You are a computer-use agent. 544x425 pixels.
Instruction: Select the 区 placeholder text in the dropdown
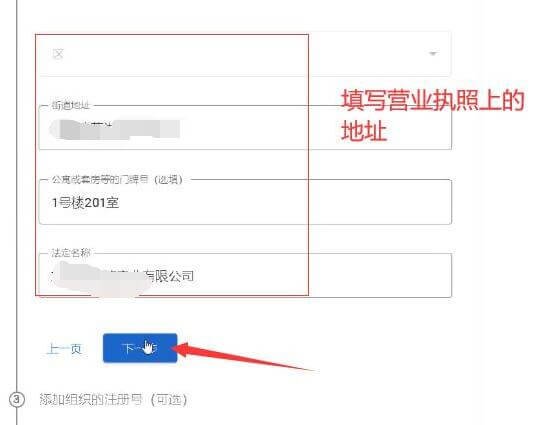pos(58,54)
